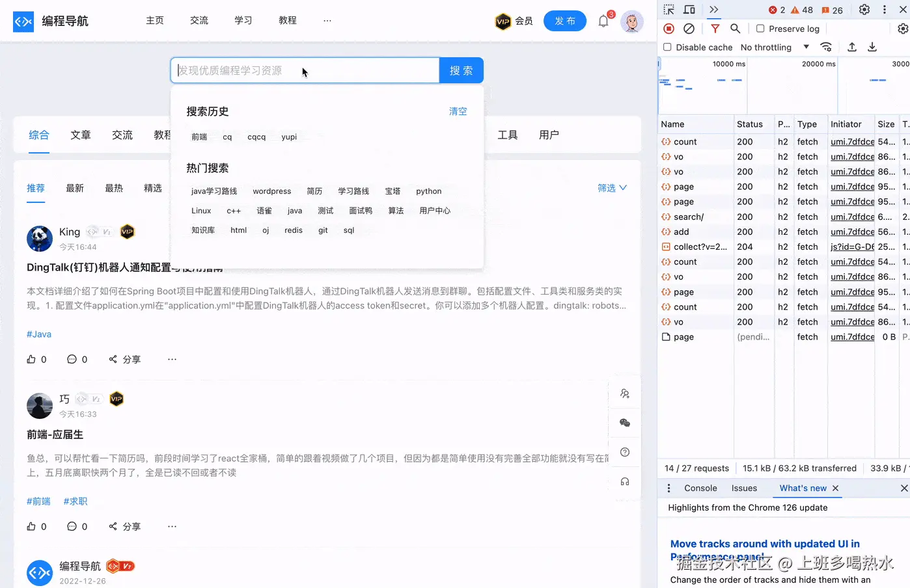
Task: Switch to Console drawer tab
Action: [700, 488]
